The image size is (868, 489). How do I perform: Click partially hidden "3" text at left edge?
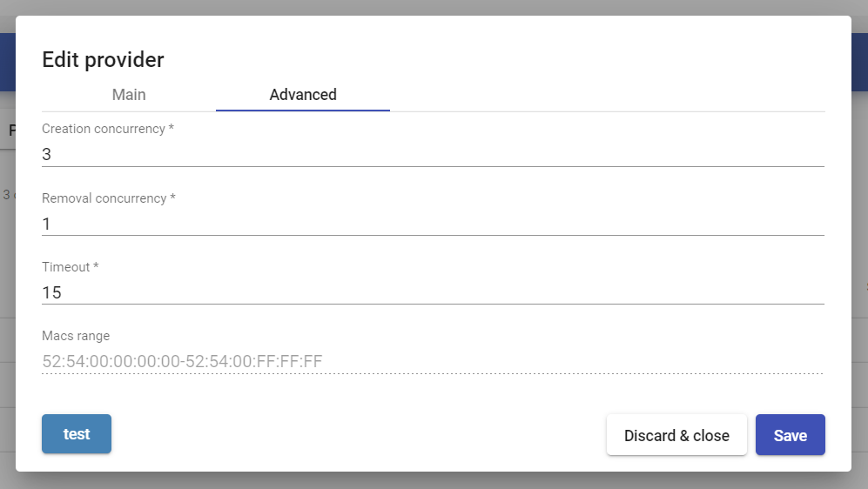7,195
